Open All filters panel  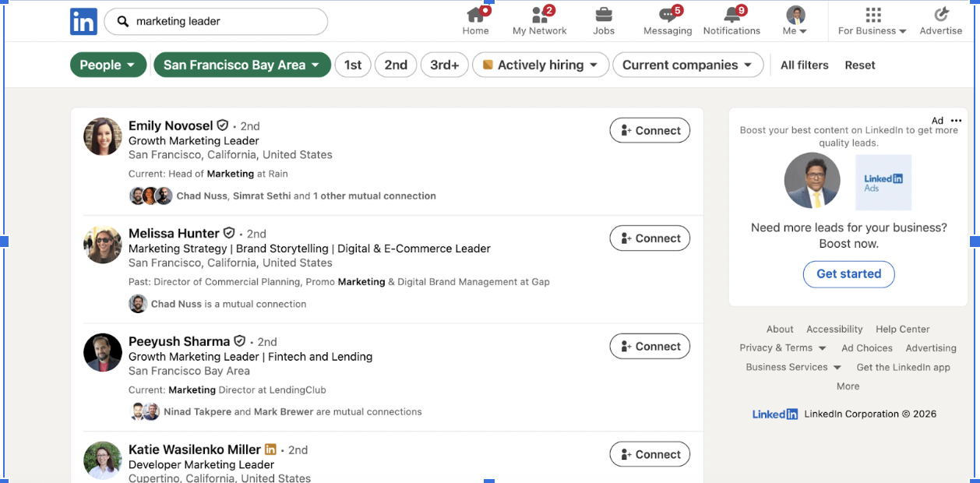click(805, 65)
